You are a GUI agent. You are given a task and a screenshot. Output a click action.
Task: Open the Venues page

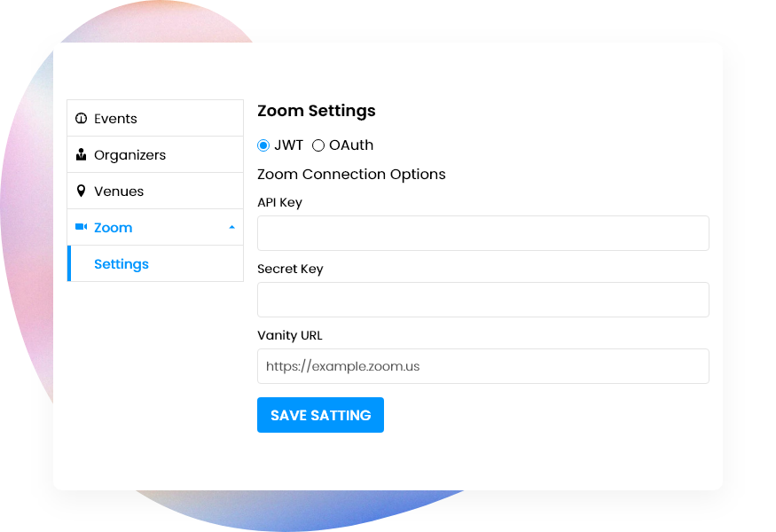pos(120,191)
